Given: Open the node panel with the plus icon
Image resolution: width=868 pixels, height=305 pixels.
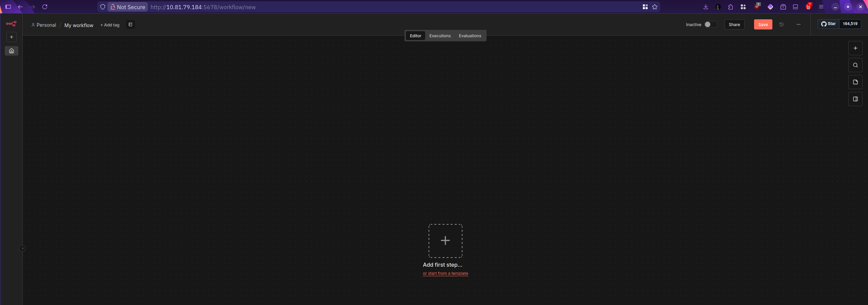Looking at the screenshot, I should [855, 48].
